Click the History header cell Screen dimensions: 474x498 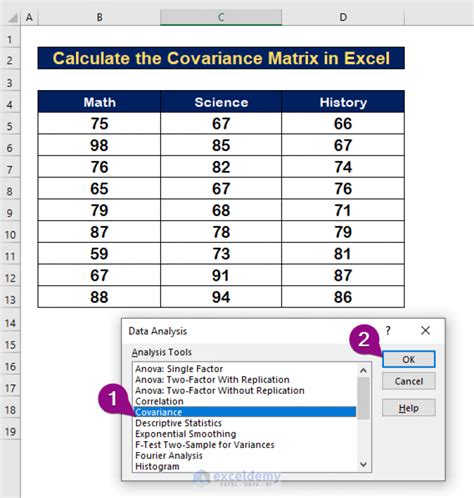343,102
